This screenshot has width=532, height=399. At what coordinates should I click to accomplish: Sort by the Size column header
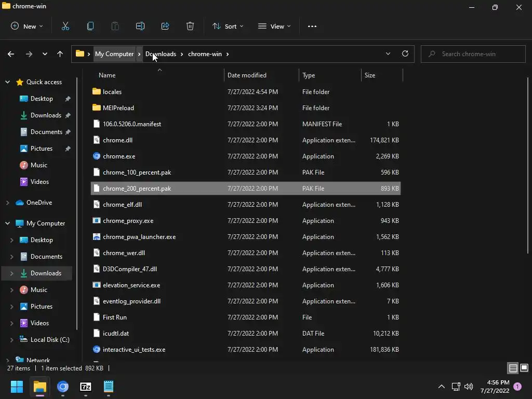370,75
